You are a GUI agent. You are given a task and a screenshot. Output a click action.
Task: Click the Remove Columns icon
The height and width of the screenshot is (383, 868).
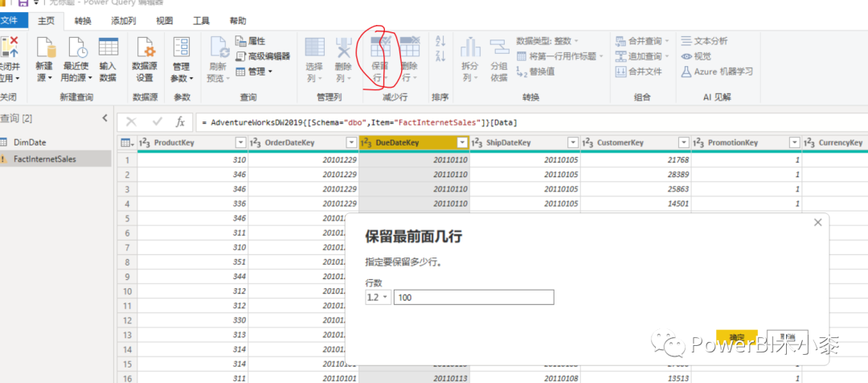(344, 47)
